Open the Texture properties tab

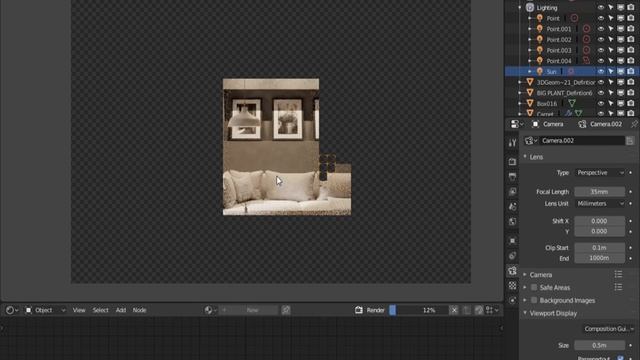[x=512, y=285]
